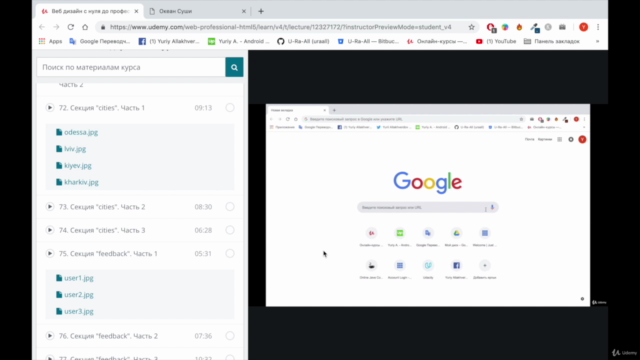Mark lecture 74 as completed
Viewport: 640px width, 360px height.
pyautogui.click(x=230, y=230)
